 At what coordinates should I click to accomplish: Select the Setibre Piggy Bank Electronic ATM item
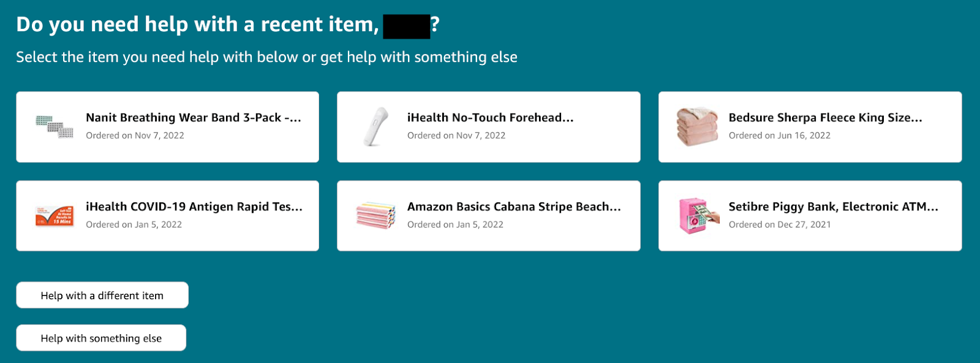(x=810, y=215)
